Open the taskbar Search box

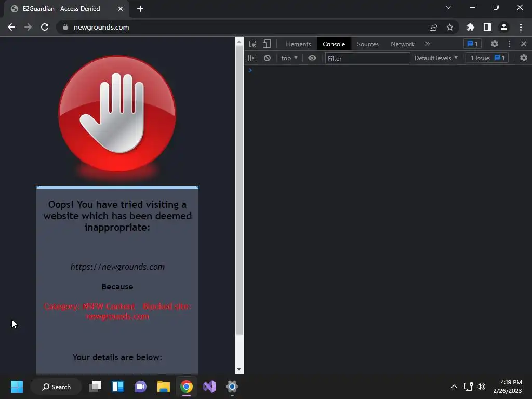(x=56, y=387)
